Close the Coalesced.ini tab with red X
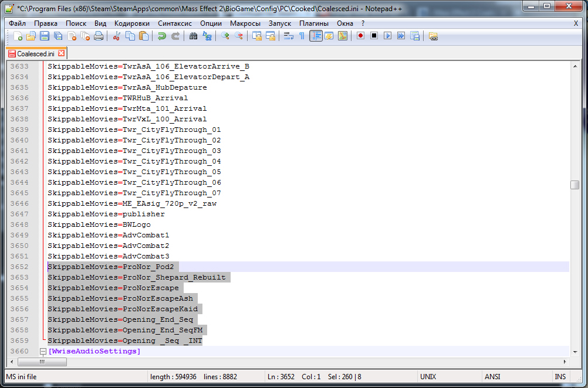The width and height of the screenshot is (588, 388). point(62,53)
